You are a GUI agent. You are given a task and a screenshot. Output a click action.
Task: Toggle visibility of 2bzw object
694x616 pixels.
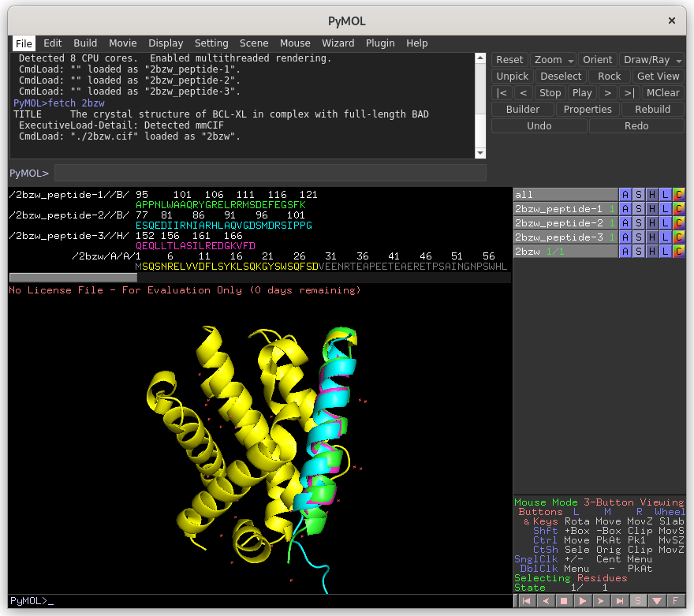[565, 251]
